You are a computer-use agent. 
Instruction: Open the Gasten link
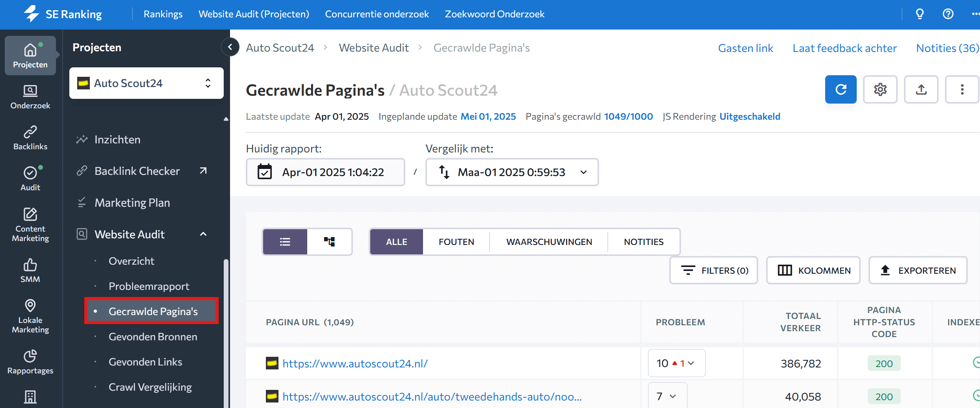click(x=746, y=48)
